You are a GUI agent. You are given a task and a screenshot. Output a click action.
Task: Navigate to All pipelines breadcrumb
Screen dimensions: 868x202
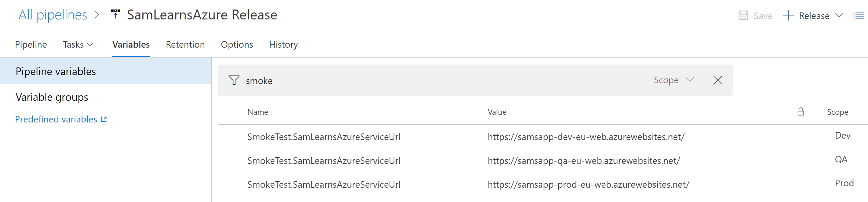[53, 15]
